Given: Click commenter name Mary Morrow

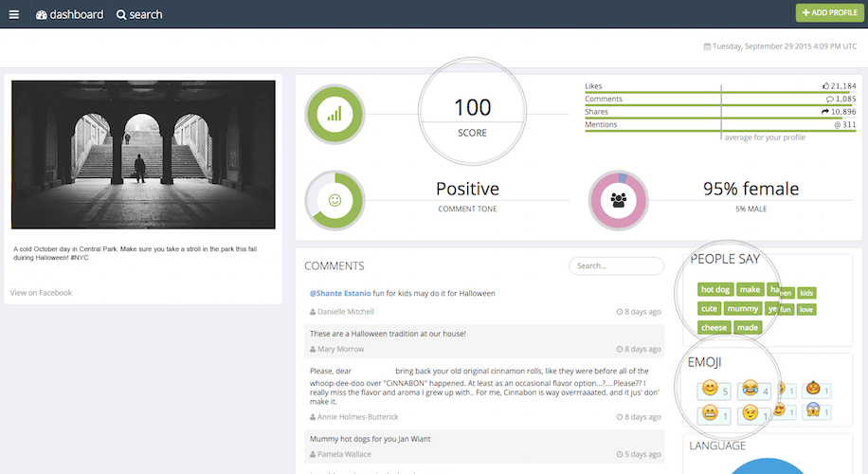Looking at the screenshot, I should (340, 349).
